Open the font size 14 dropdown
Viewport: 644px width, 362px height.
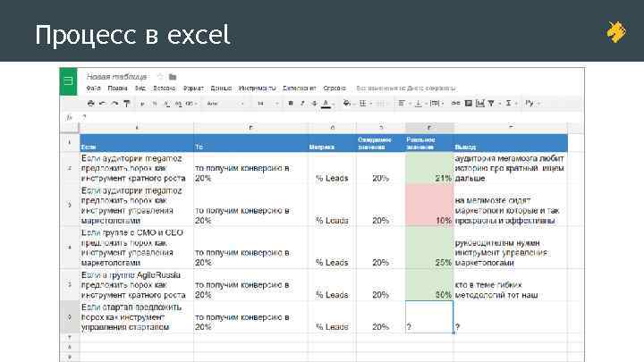[267, 104]
